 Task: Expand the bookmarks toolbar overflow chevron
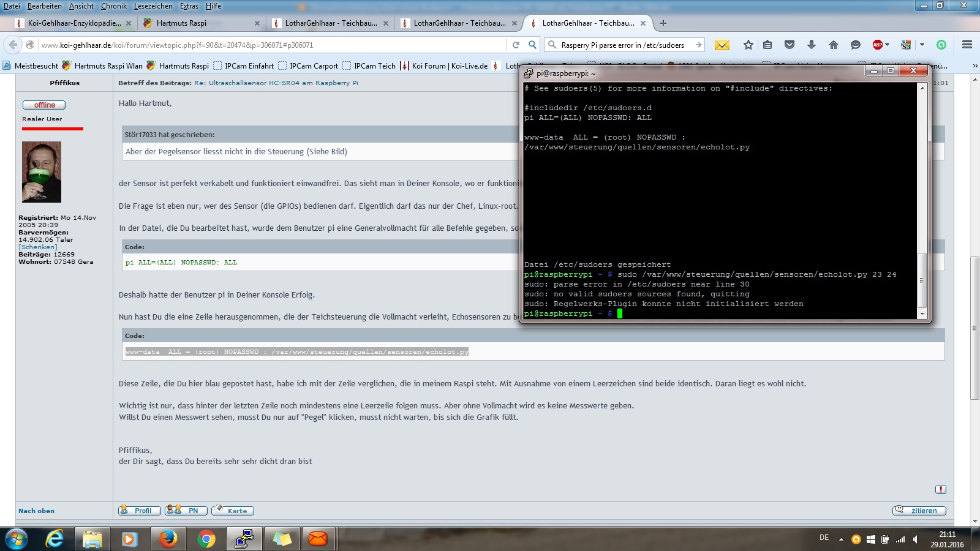(975, 66)
